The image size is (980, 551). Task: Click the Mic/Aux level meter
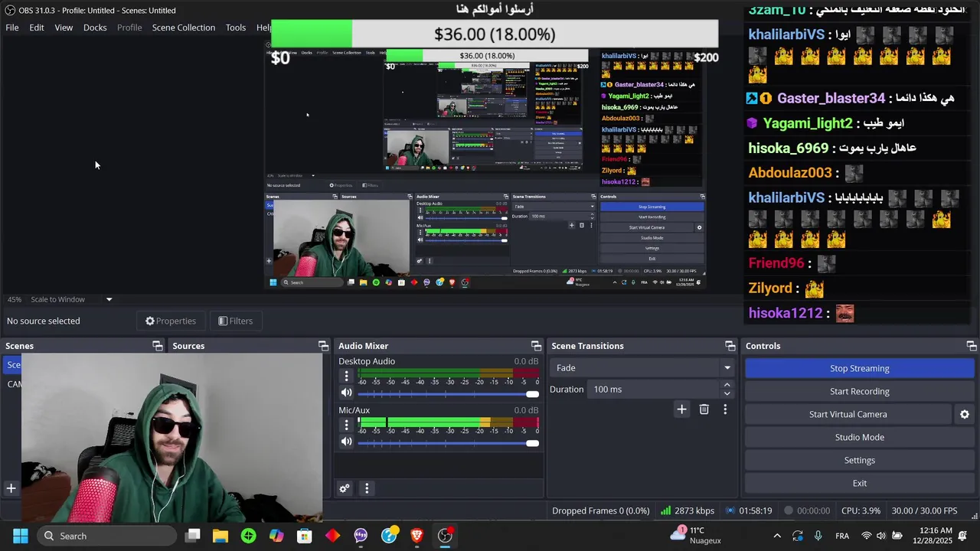(449, 422)
